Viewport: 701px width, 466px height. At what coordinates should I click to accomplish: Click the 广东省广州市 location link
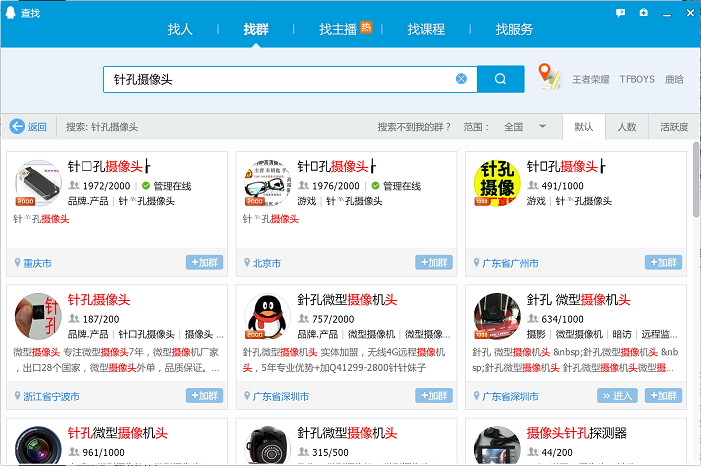pyautogui.click(x=511, y=263)
